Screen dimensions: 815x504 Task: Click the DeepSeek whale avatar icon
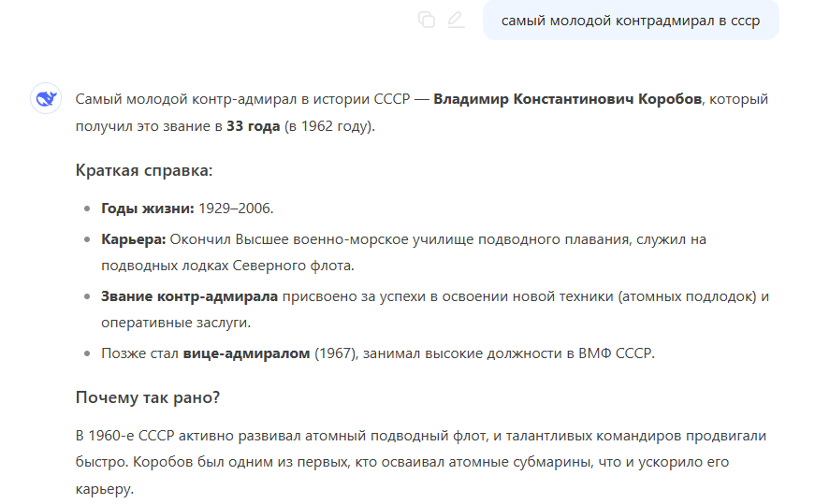[x=46, y=98]
